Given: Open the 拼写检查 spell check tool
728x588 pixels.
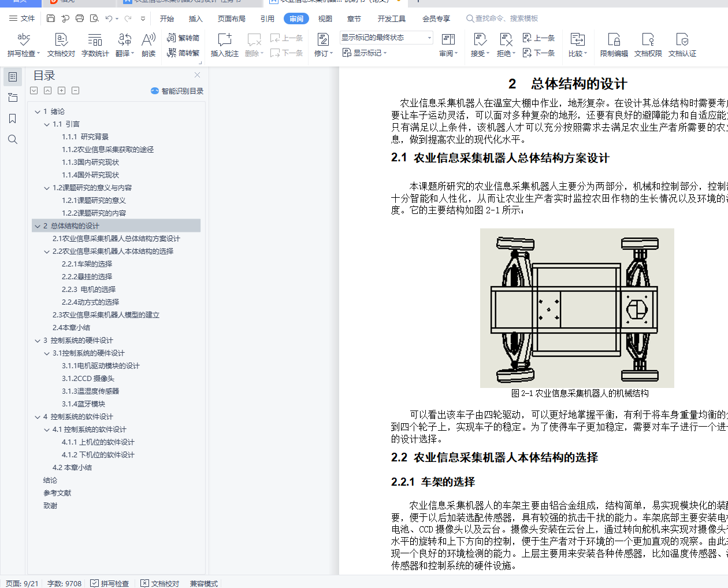Looking at the screenshot, I should pos(24,45).
